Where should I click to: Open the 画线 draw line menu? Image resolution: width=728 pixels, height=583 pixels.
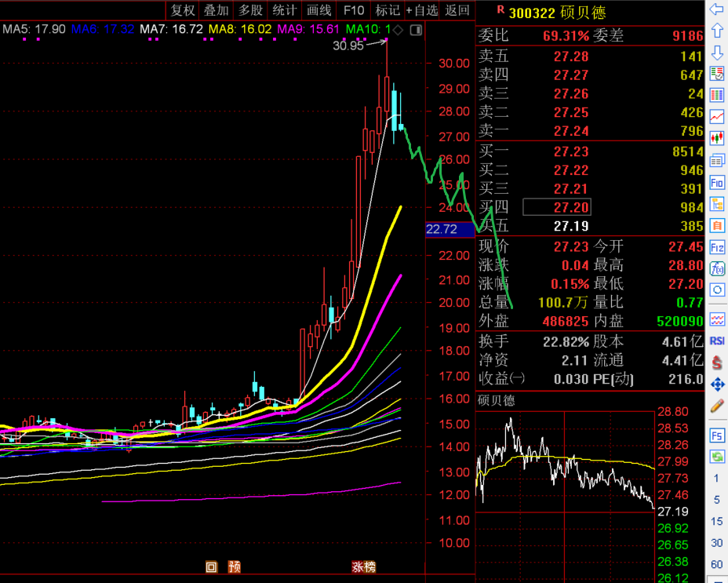coord(319,10)
